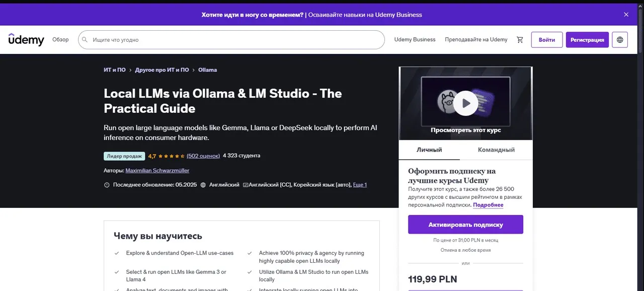644x291 pixels.
Task: Click the Лидер продаж badge
Action: 124,156
